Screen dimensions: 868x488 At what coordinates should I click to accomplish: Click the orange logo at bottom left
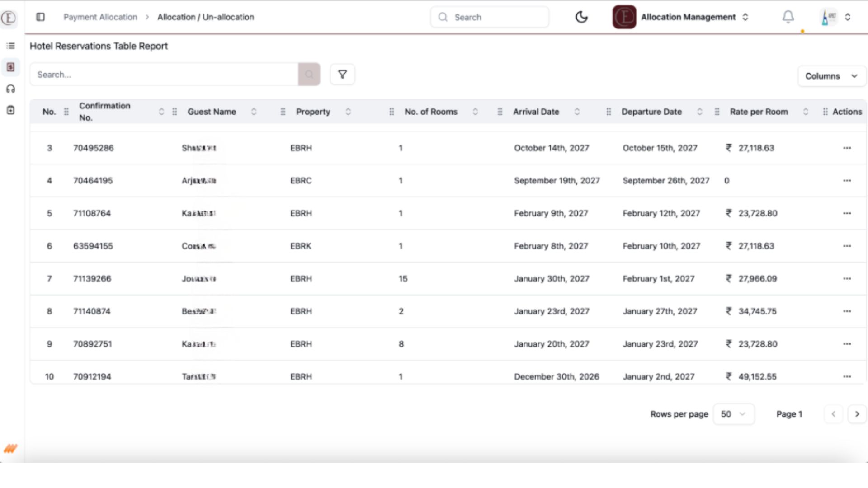(x=10, y=448)
